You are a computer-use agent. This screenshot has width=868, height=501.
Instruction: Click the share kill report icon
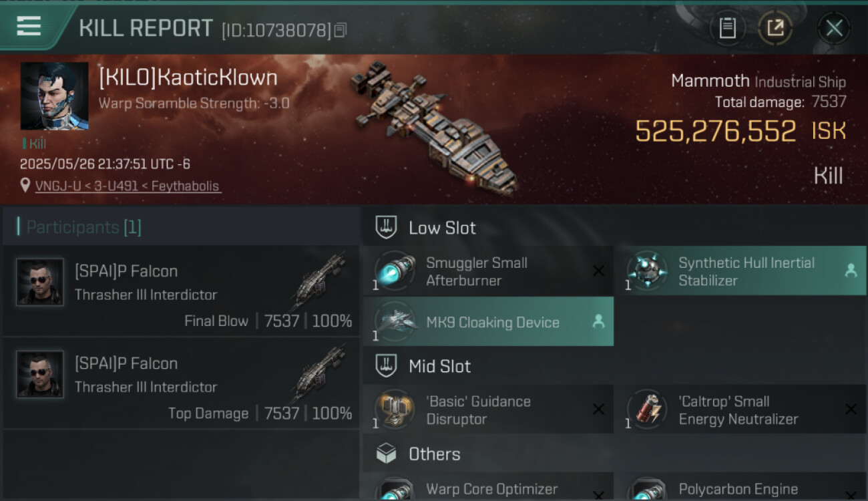pos(775,28)
